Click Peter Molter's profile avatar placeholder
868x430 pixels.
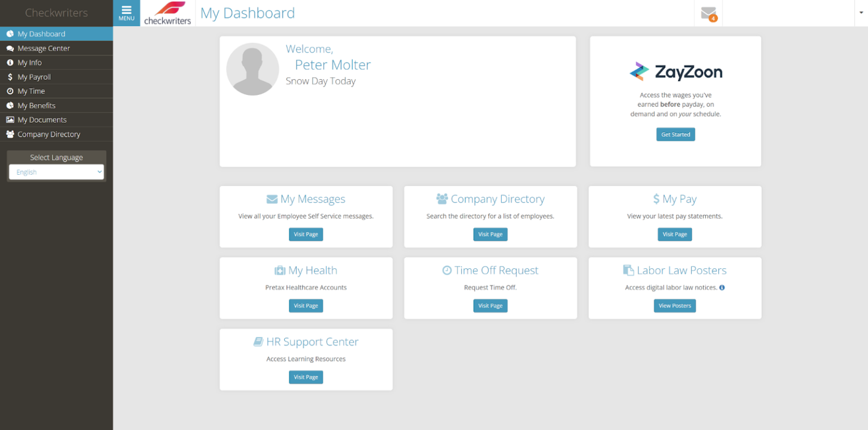[x=253, y=68]
